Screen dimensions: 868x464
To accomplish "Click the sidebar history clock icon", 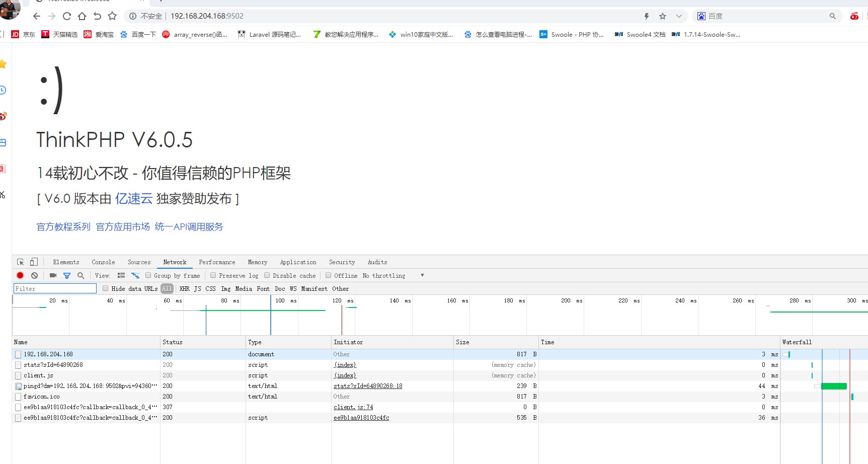I will click(x=3, y=90).
